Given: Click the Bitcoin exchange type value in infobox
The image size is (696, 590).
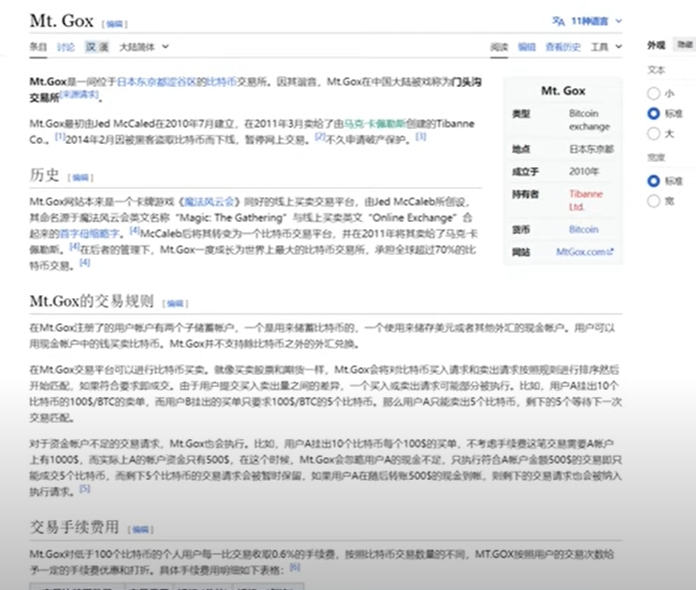Looking at the screenshot, I should coord(589,120).
